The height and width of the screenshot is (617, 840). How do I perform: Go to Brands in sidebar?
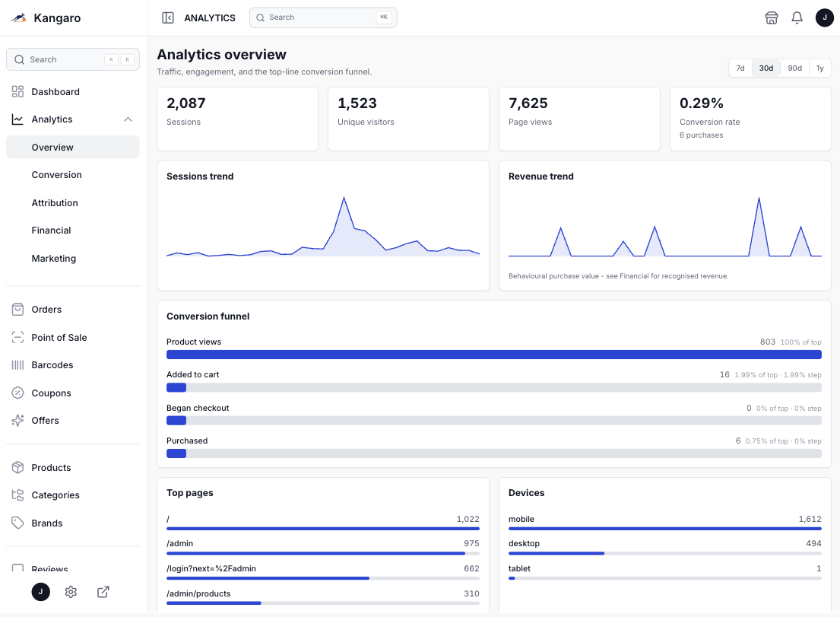(x=73, y=523)
